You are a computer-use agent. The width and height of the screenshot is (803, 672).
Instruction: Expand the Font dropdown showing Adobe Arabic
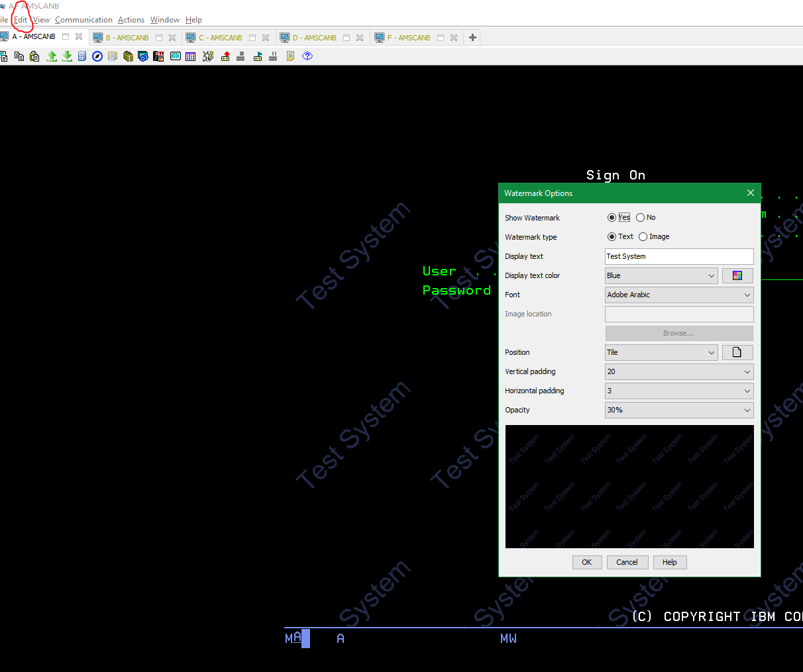tap(679, 295)
